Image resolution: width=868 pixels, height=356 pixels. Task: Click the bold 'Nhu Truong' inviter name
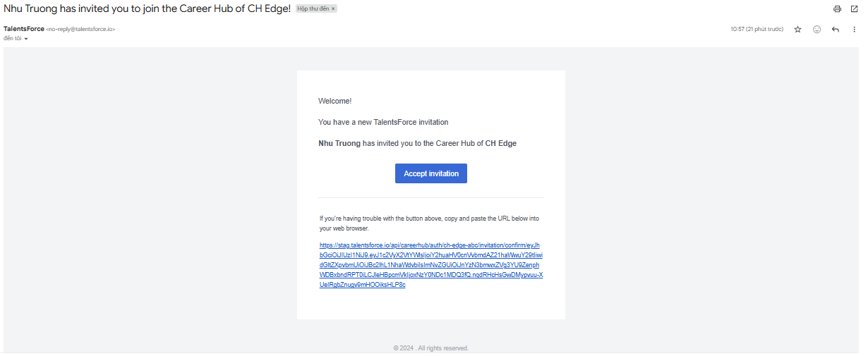(339, 143)
